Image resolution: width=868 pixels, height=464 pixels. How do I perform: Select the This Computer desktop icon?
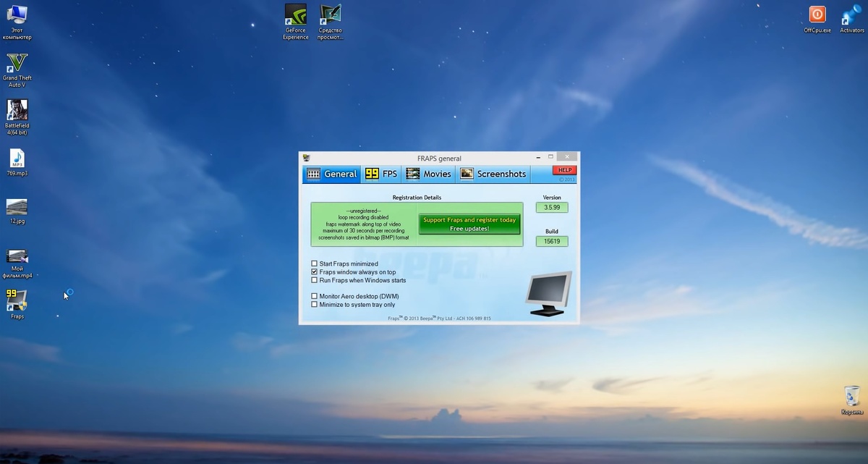pos(17,22)
